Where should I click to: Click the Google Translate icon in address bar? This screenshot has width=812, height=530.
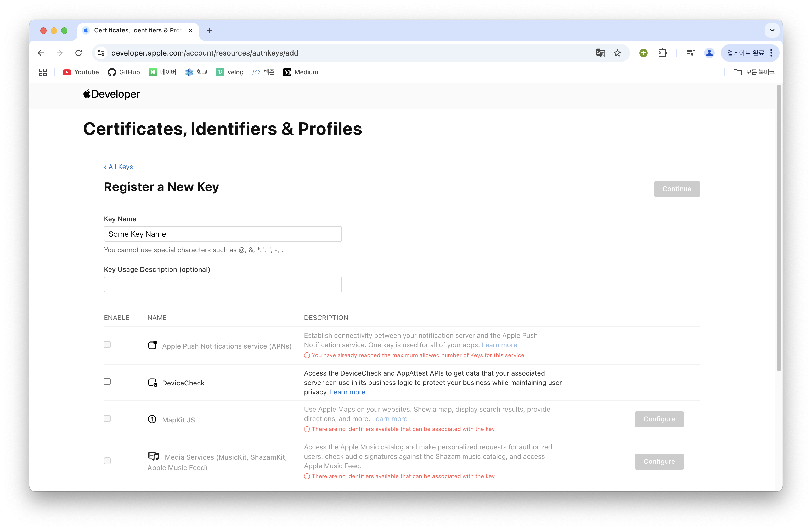[x=600, y=53]
